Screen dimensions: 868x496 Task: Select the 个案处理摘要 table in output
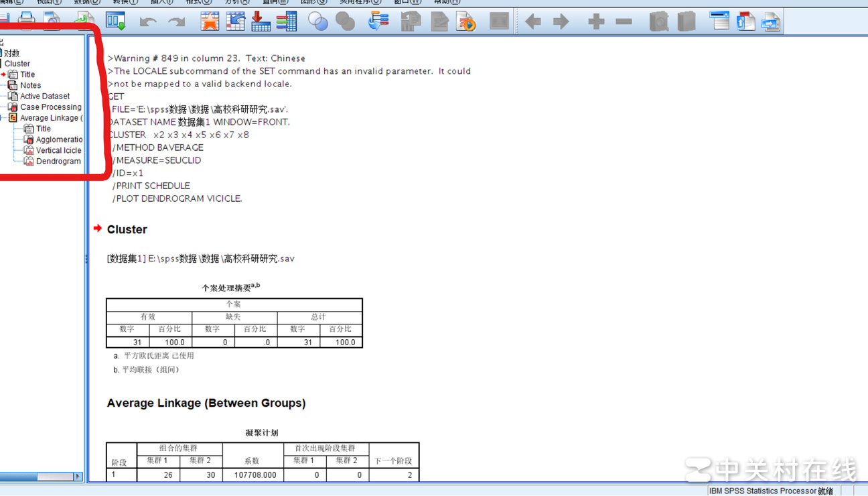click(x=234, y=322)
